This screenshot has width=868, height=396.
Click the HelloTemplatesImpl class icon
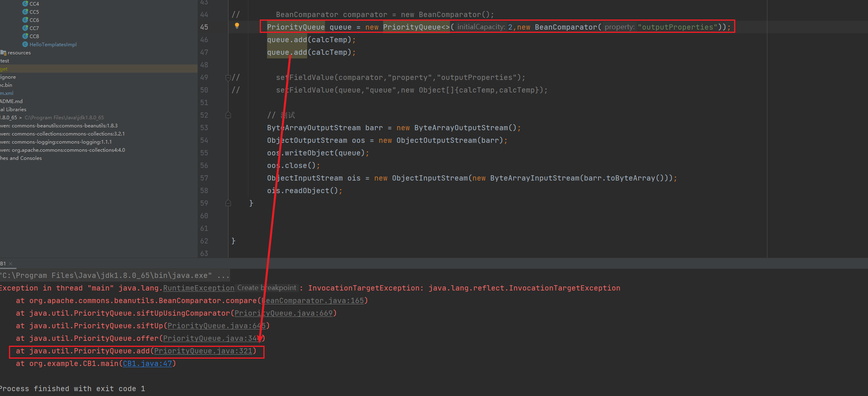pos(25,44)
